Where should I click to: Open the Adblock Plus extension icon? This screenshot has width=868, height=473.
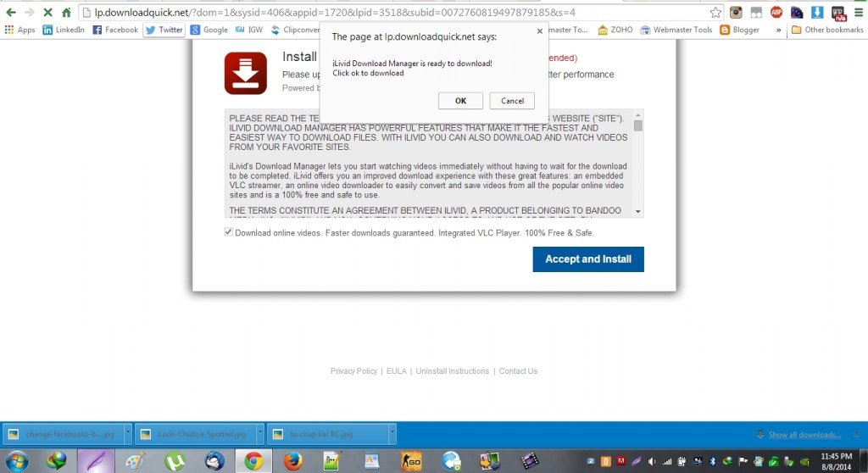[776, 13]
